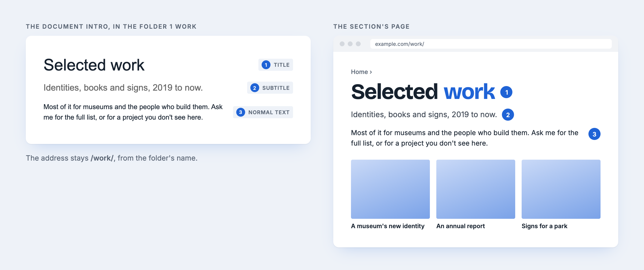
Task: Click the example.com/work/ address bar
Action: (x=491, y=44)
